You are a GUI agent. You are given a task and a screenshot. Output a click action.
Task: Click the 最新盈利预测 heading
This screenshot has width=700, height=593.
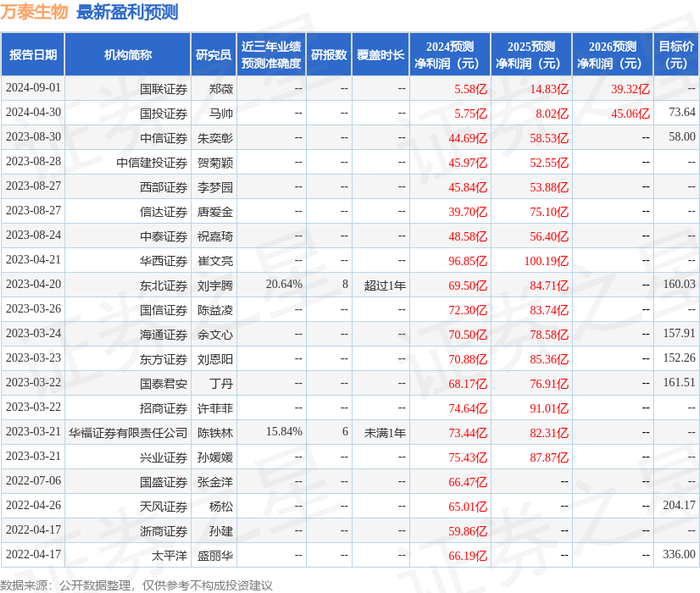127,12
